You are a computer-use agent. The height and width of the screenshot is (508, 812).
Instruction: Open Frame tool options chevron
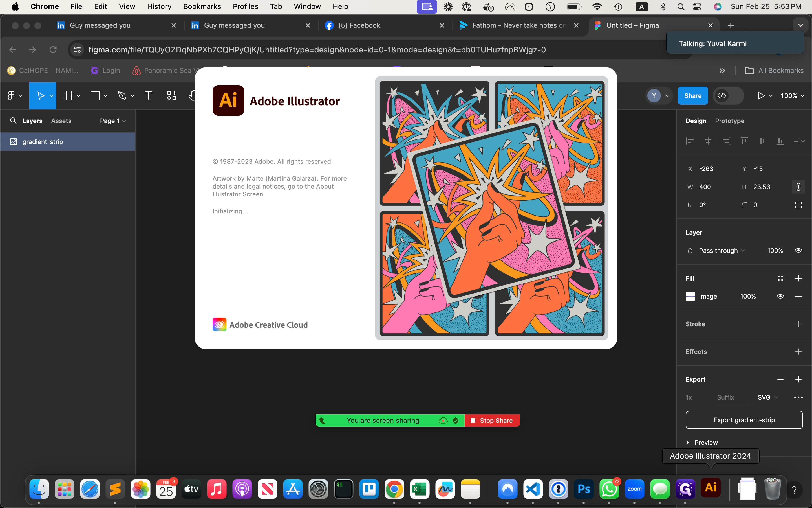click(78, 96)
